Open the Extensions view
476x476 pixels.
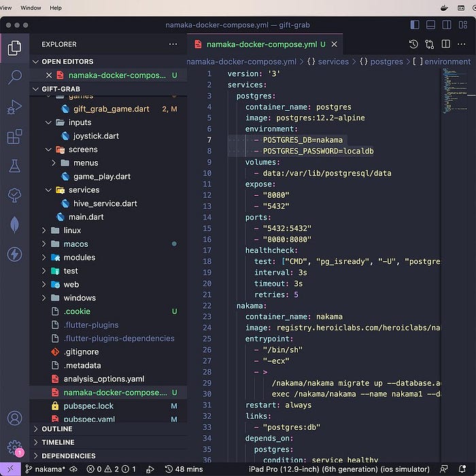(14, 137)
